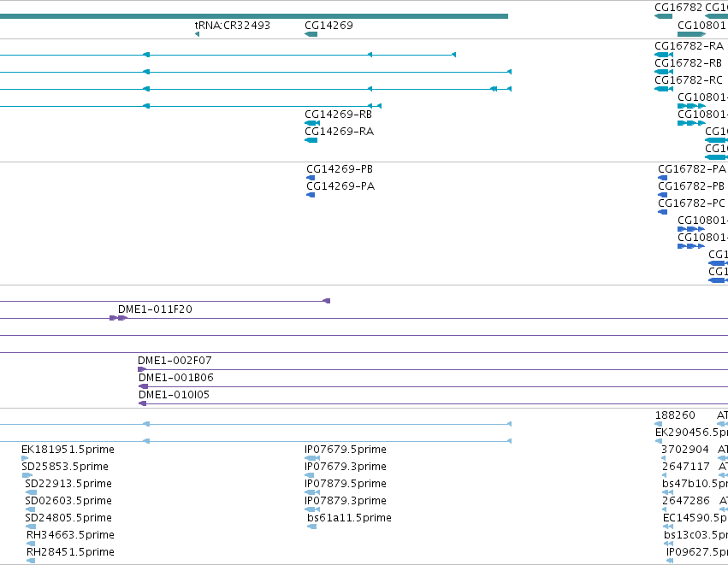Select the CG14269-PB protein feature

point(311,178)
